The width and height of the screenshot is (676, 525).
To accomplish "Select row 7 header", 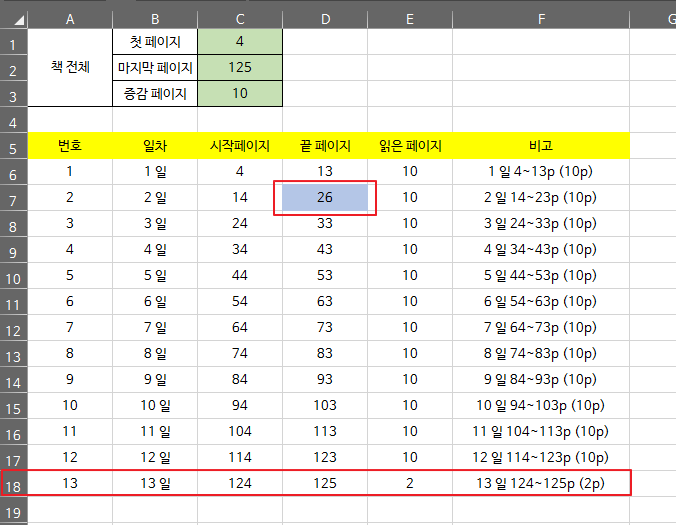I will click(13, 198).
